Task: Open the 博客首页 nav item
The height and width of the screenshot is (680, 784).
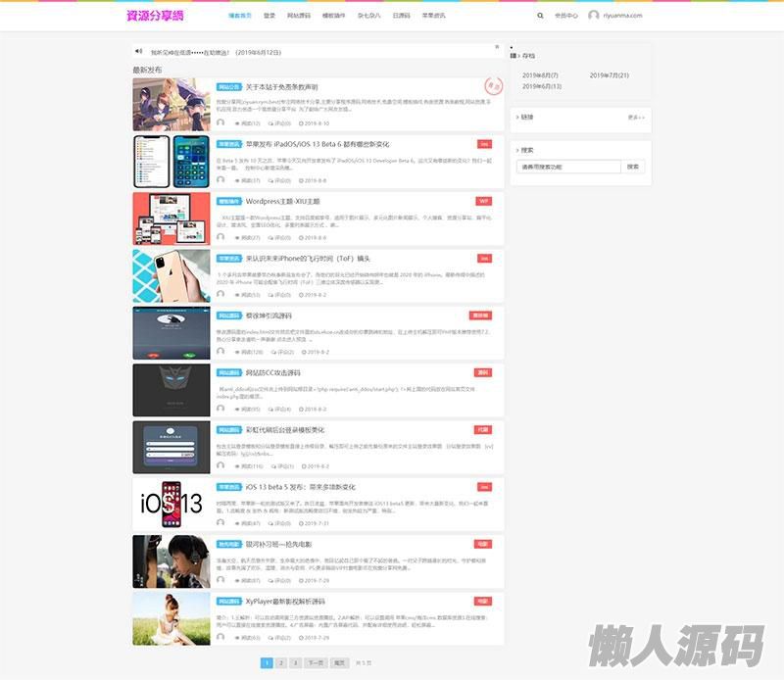Action: coord(240,16)
